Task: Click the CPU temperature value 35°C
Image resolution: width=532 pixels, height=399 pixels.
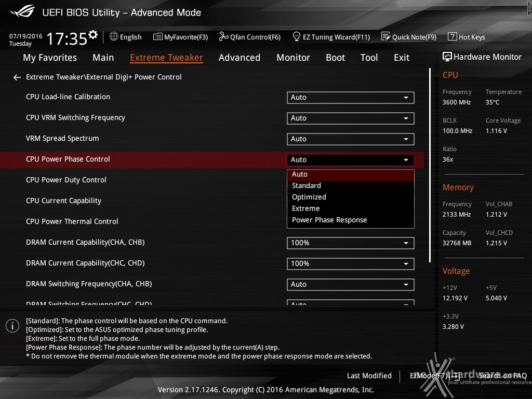Action: point(493,102)
